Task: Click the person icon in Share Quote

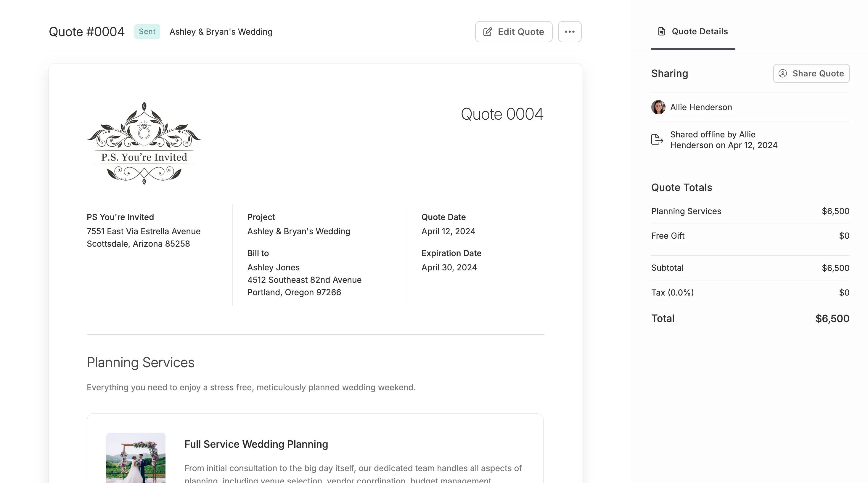Action: pyautogui.click(x=783, y=73)
